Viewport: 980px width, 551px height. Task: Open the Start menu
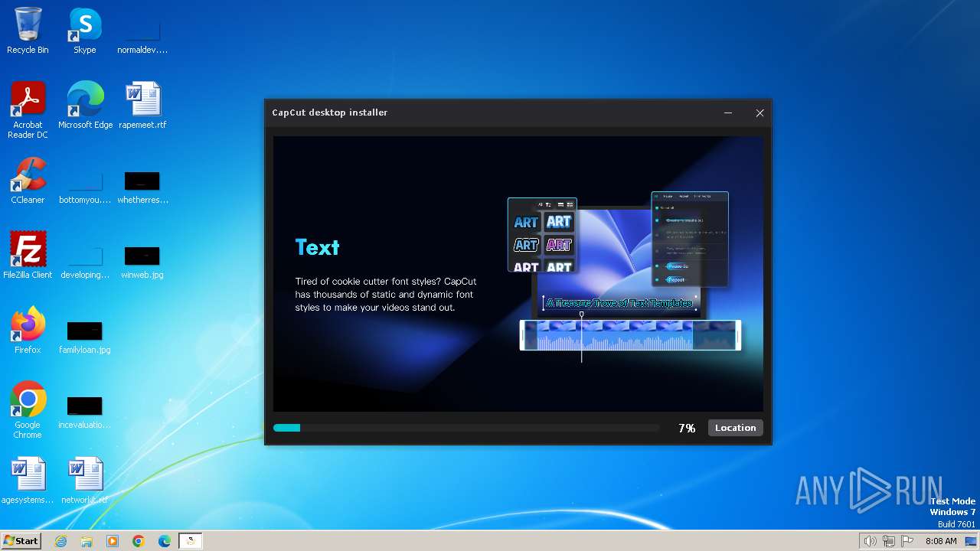pos(21,540)
